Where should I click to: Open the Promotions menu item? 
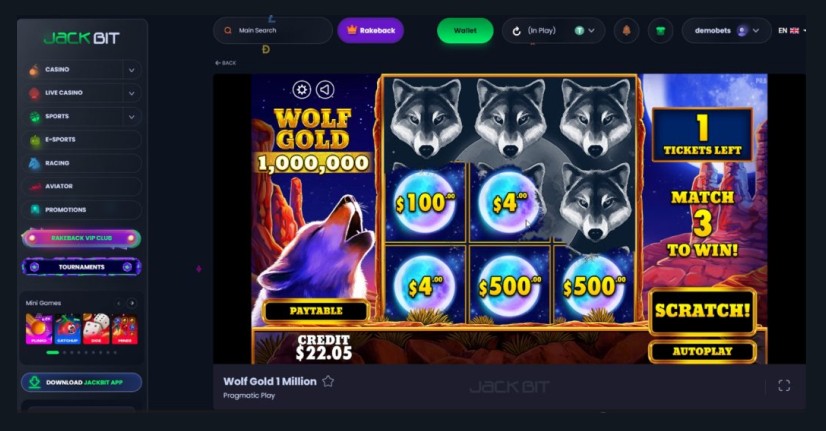point(82,210)
